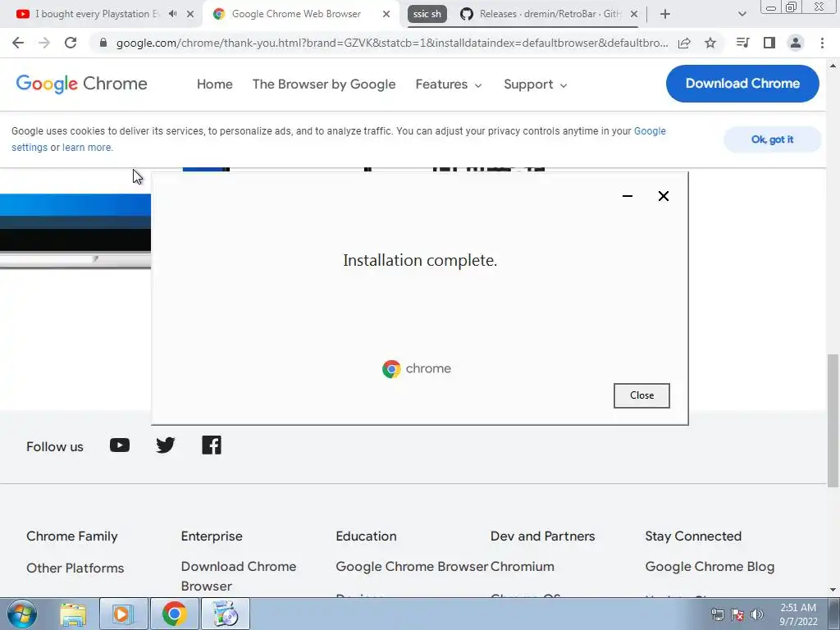
Task: Click the Chrome Family footer heading
Action: click(x=72, y=536)
